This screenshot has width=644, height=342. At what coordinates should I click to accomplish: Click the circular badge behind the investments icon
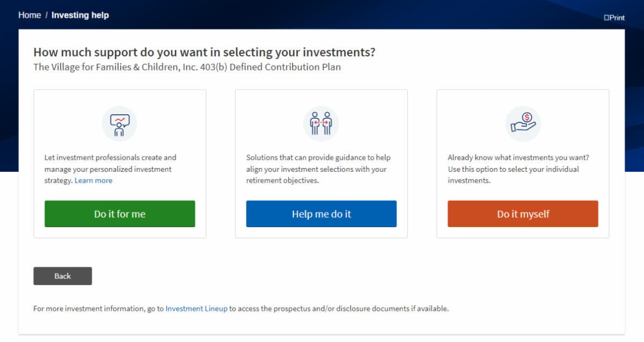click(523, 123)
